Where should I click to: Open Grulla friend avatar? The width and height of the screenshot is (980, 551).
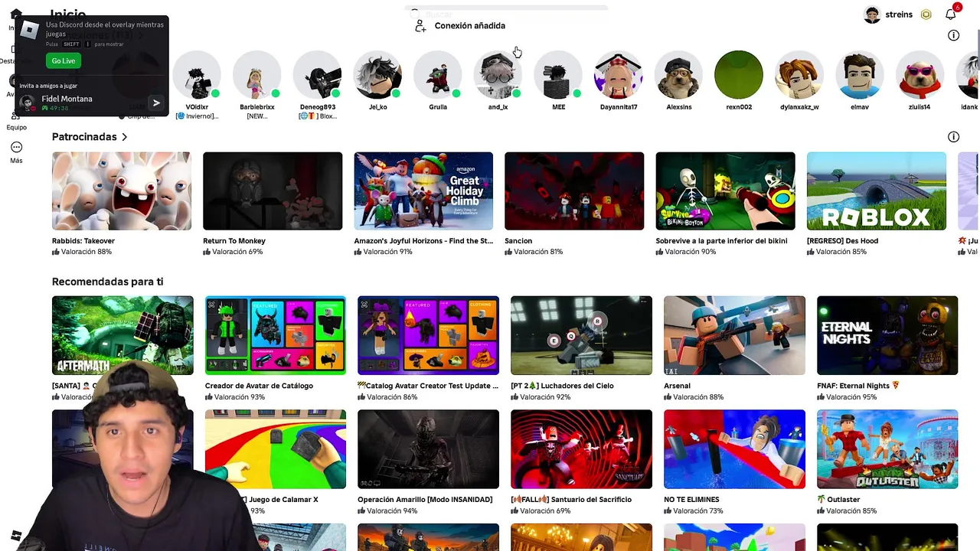(x=438, y=75)
